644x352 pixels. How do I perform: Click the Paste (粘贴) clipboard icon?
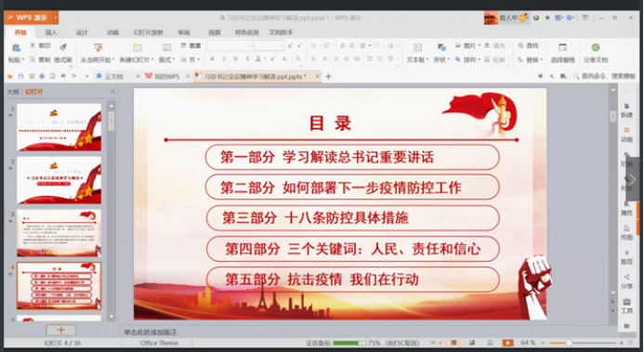click(16, 47)
